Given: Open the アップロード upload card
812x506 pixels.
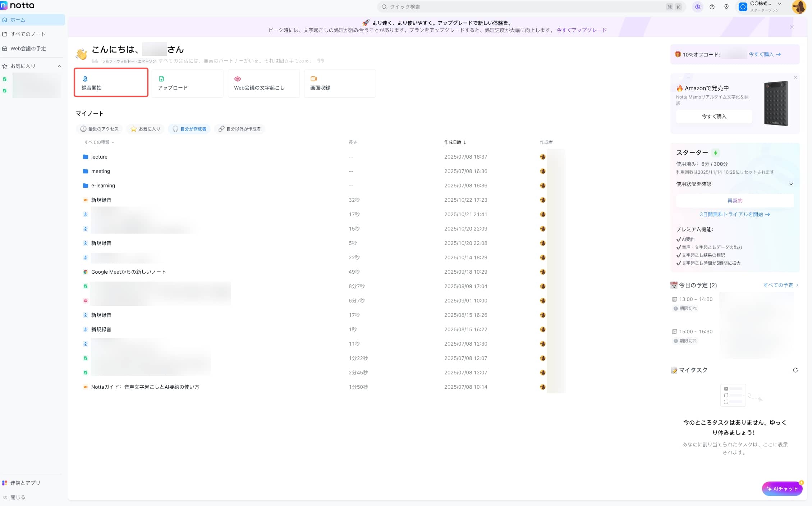Looking at the screenshot, I should click(187, 83).
